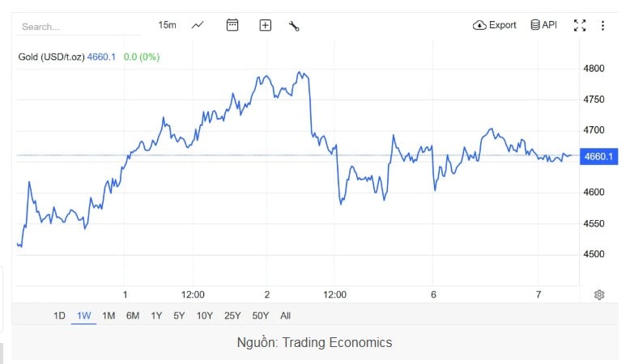Toggle fullscreen chart view

pos(579,25)
